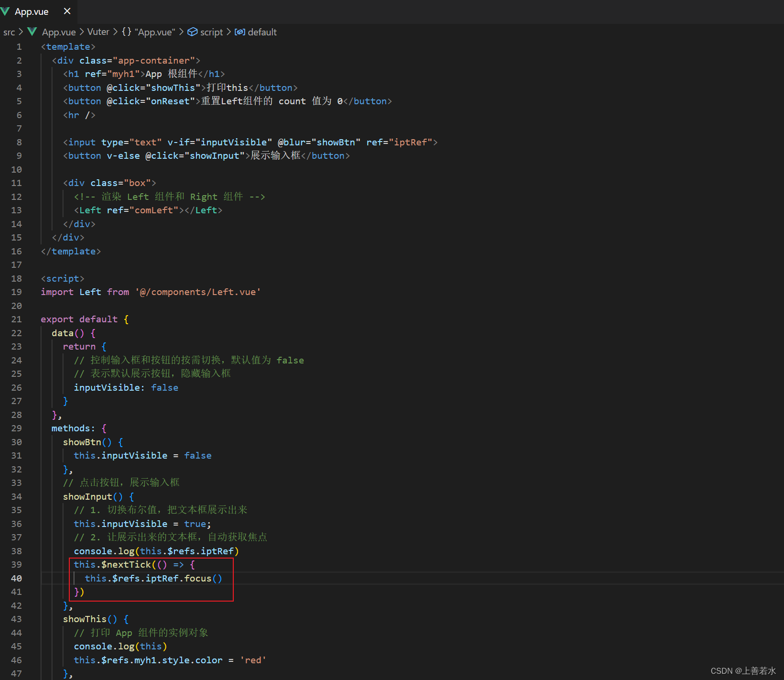784x680 pixels.
Task: Click line number 40
Action: click(x=16, y=579)
